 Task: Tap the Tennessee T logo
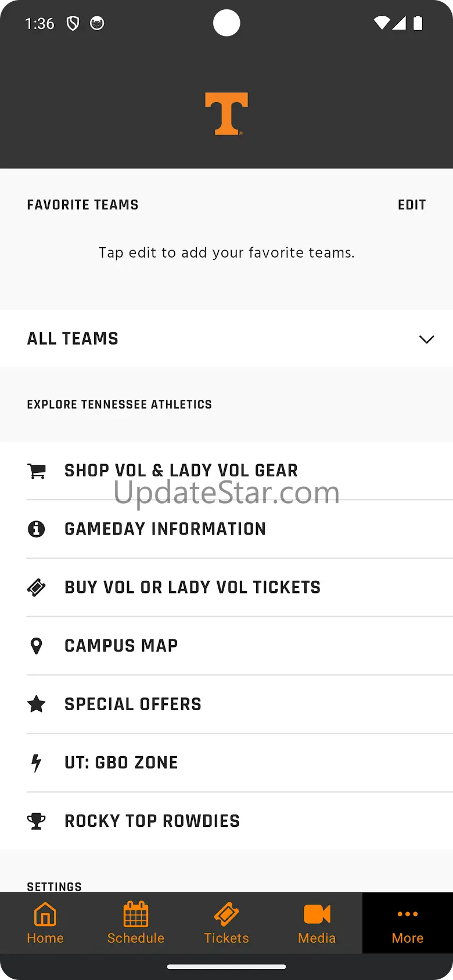pos(227,114)
